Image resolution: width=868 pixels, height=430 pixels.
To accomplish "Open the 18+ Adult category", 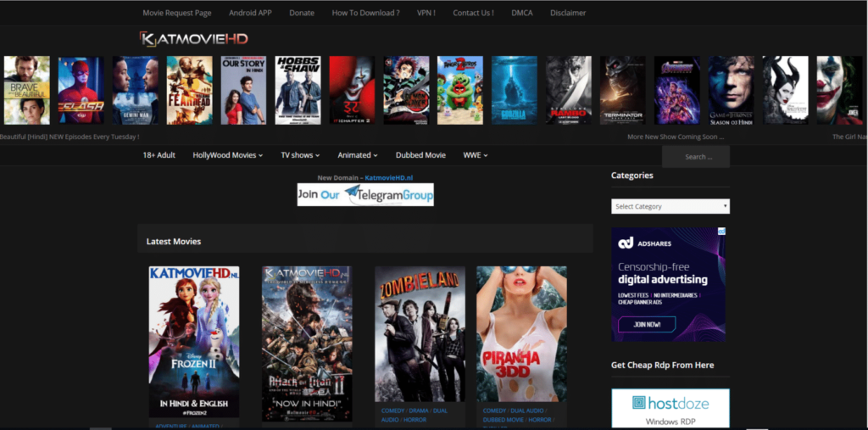I will [x=159, y=155].
